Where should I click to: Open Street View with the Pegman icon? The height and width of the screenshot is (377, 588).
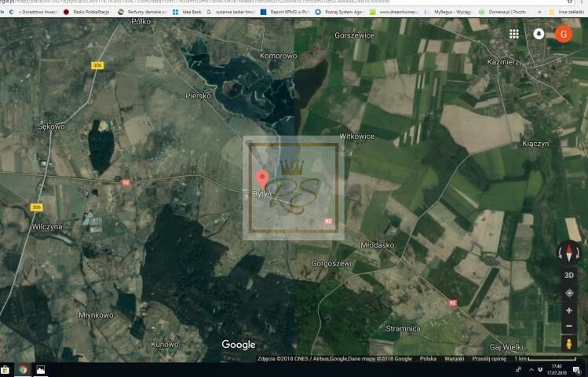569,344
